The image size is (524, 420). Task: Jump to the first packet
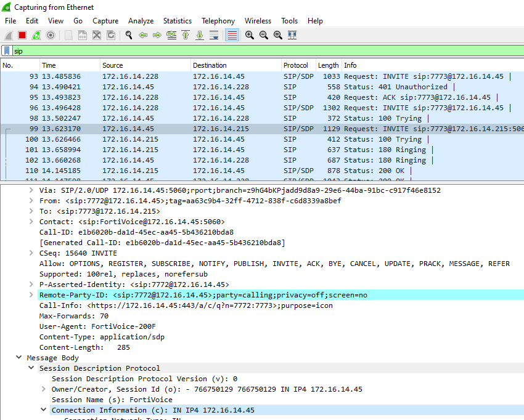186,36
